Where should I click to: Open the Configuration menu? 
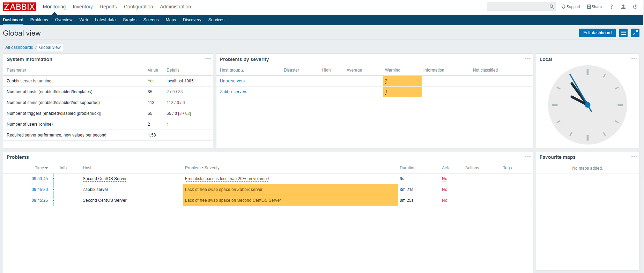(138, 7)
